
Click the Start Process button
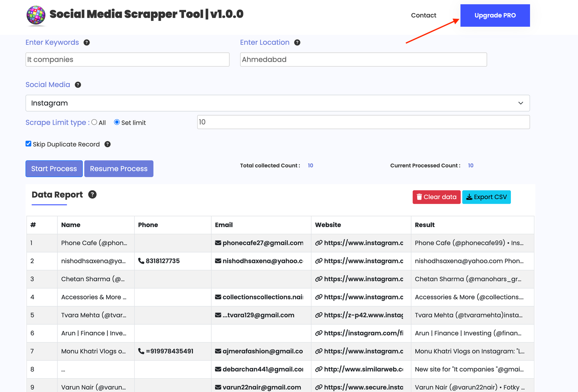pyautogui.click(x=54, y=169)
